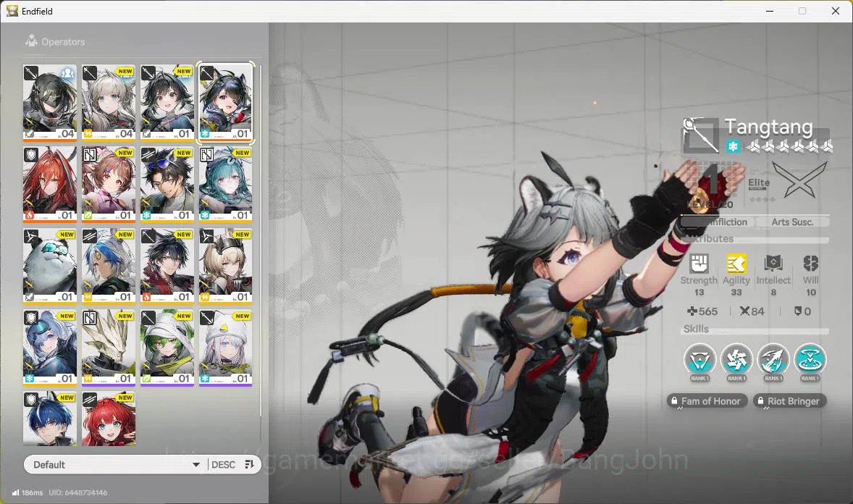853x504 pixels.
Task: Open the Fam of Honor talent button
Action: [707, 401]
